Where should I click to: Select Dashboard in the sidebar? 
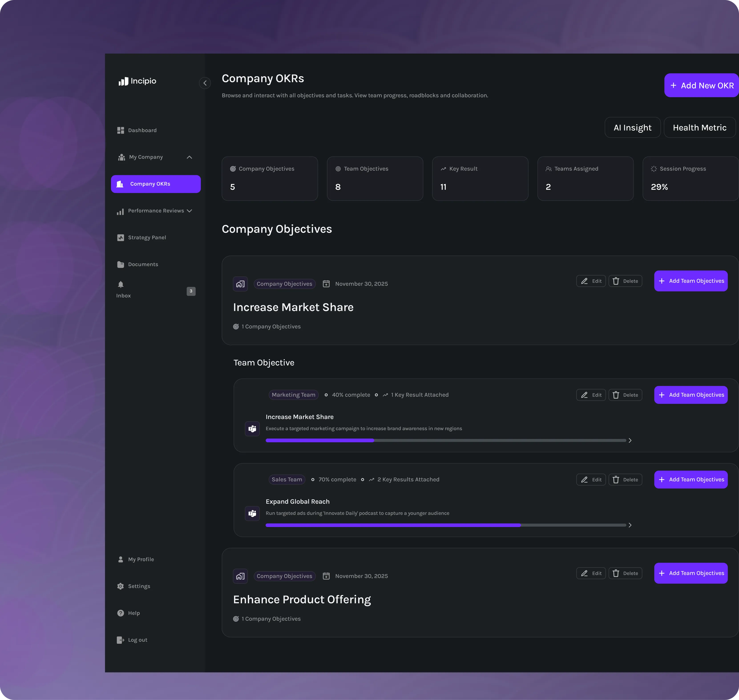click(x=142, y=130)
